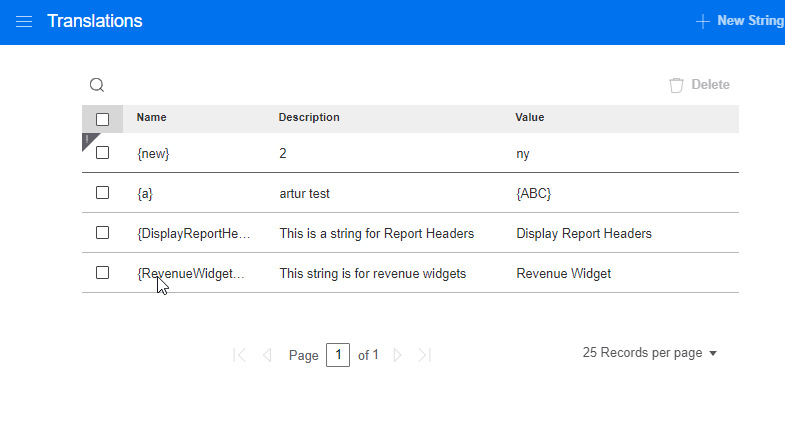Click the 'Revenue Widget' value
The width and height of the screenshot is (785, 423).
563,274
